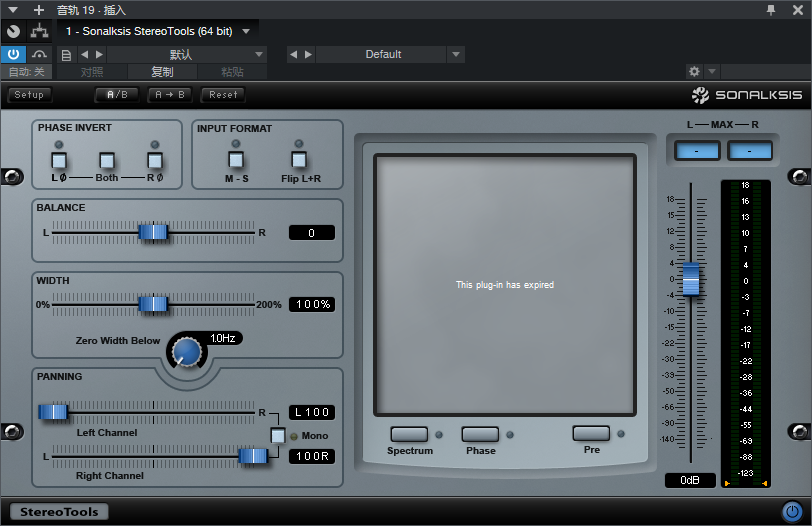Image resolution: width=812 pixels, height=526 pixels.
Task: Click the Balance value field showing 0
Action: coord(312,233)
